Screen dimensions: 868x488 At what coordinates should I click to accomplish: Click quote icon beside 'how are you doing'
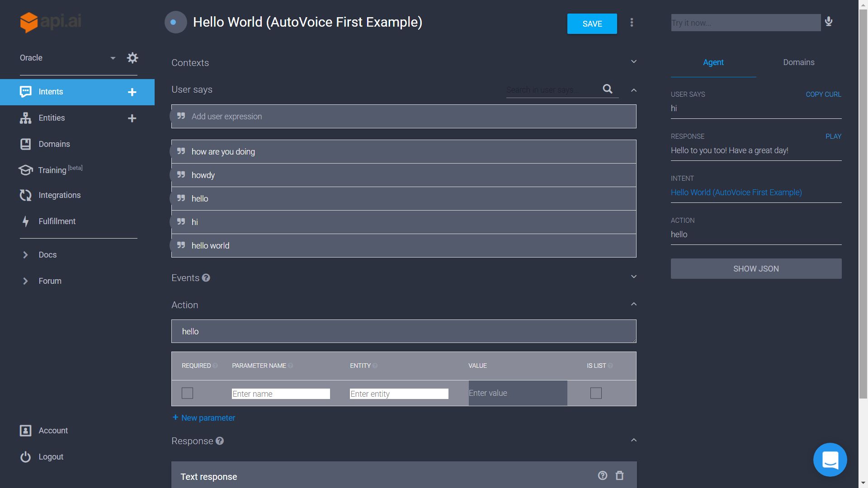(x=181, y=151)
